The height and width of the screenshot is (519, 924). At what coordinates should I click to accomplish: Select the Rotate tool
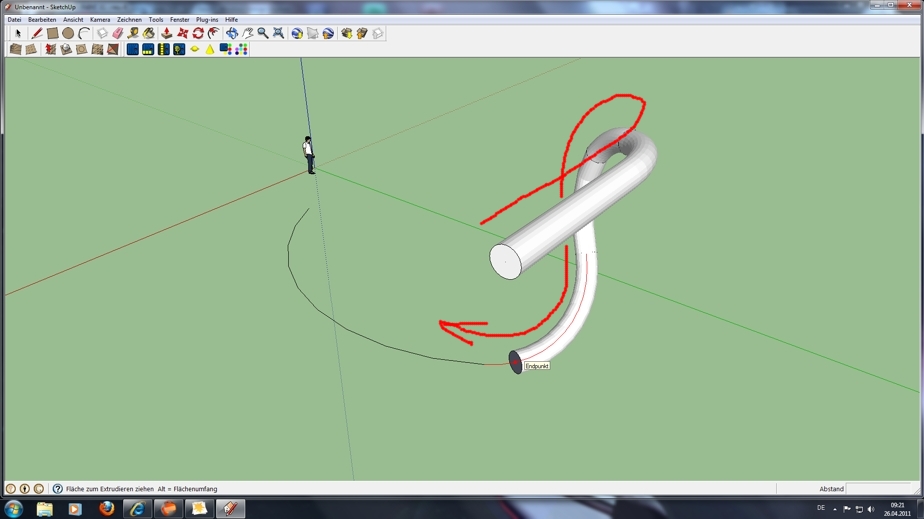point(198,33)
